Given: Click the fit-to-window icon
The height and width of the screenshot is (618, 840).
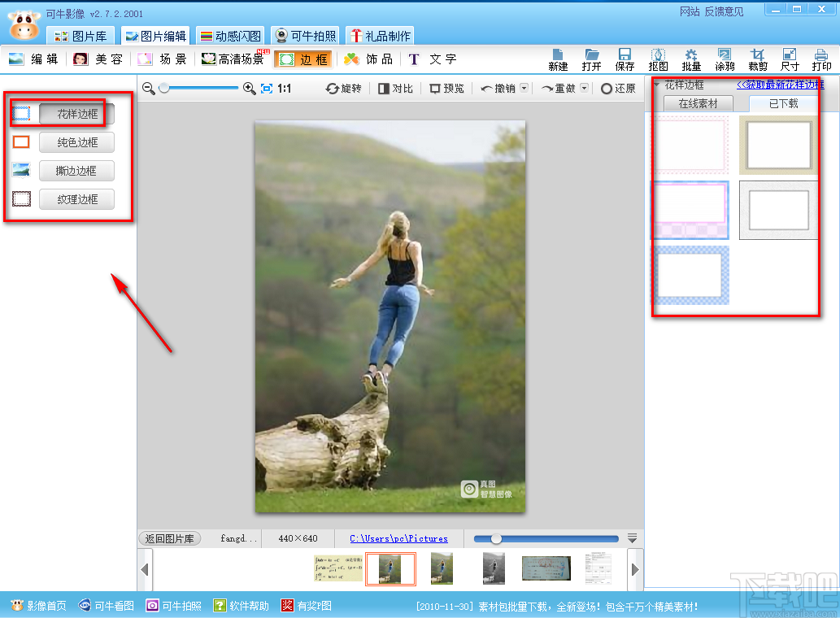Looking at the screenshot, I should [267, 89].
